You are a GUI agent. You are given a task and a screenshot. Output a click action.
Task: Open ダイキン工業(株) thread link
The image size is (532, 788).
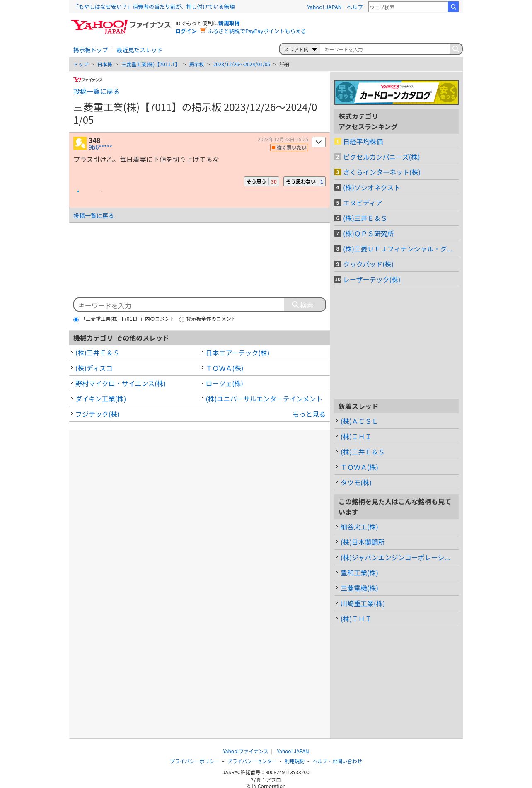click(101, 399)
